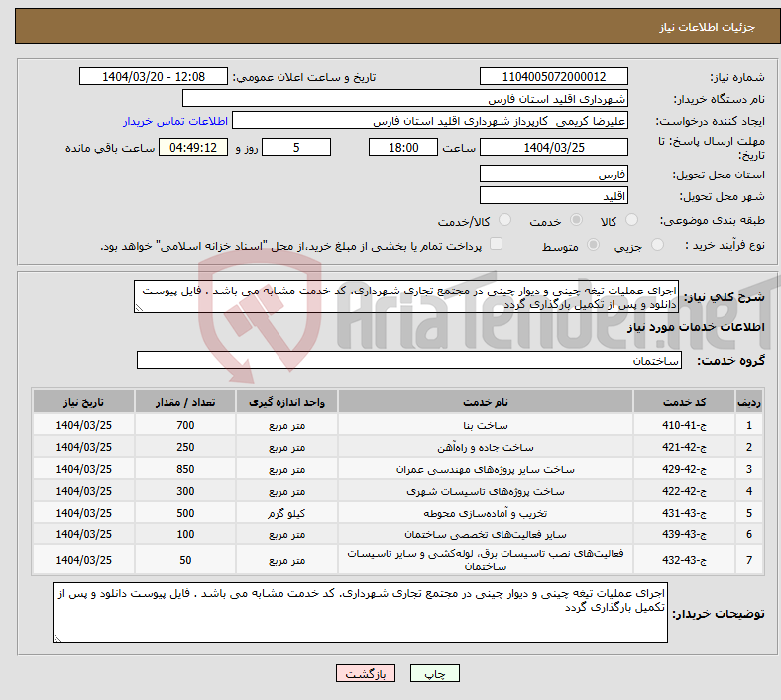The width and height of the screenshot is (781, 700).
Task: Click service code ج-42-421
Action: (x=685, y=447)
